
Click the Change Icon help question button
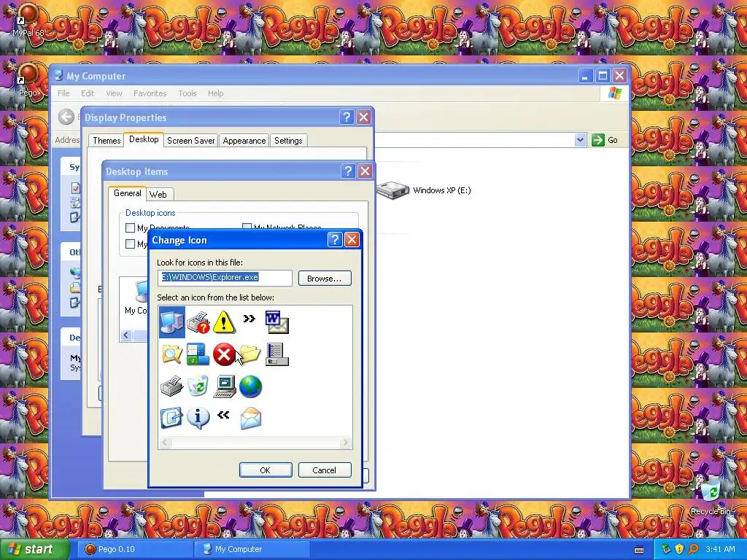tap(335, 239)
